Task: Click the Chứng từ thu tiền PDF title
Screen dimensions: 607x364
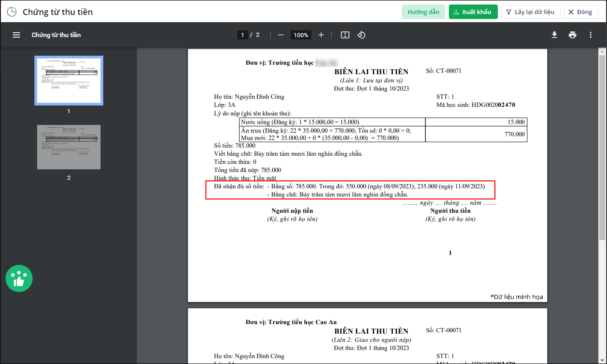Action: [56, 35]
